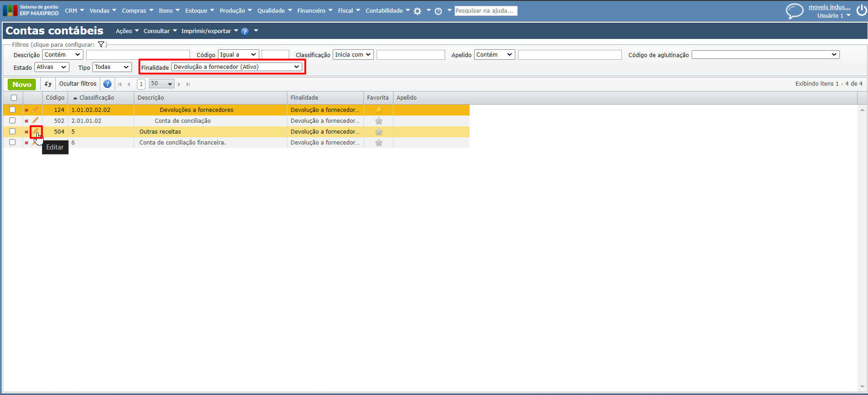Click the Apelido filter text field
This screenshot has width=868, height=395.
(x=570, y=55)
